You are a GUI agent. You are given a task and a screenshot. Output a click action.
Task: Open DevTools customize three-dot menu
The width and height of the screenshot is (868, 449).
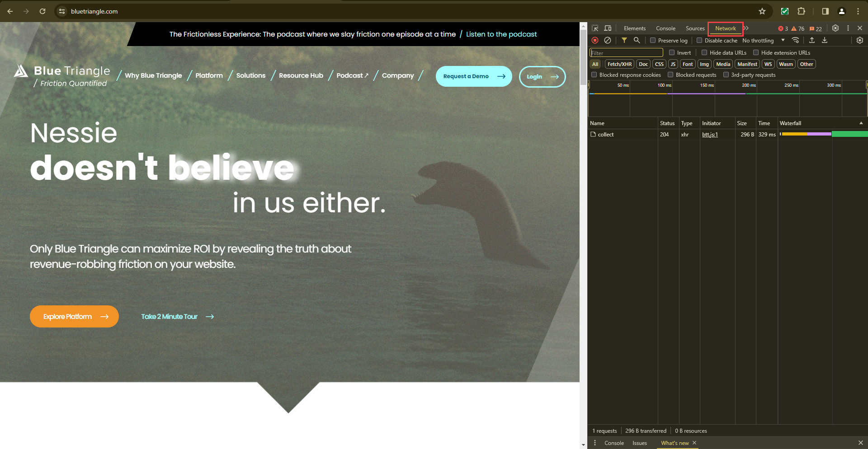coord(848,28)
